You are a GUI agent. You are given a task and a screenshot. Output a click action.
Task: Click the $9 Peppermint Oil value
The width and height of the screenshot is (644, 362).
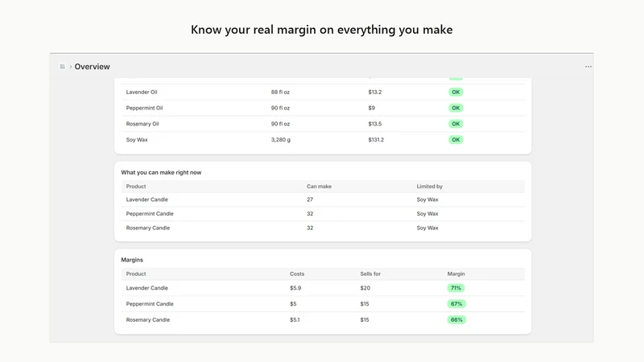(371, 108)
